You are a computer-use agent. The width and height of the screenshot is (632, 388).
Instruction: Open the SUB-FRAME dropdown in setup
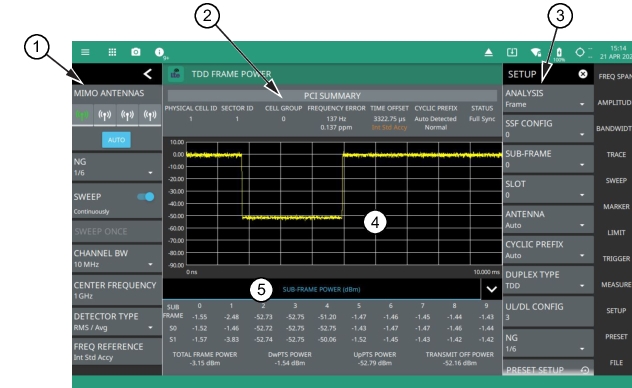(548, 159)
